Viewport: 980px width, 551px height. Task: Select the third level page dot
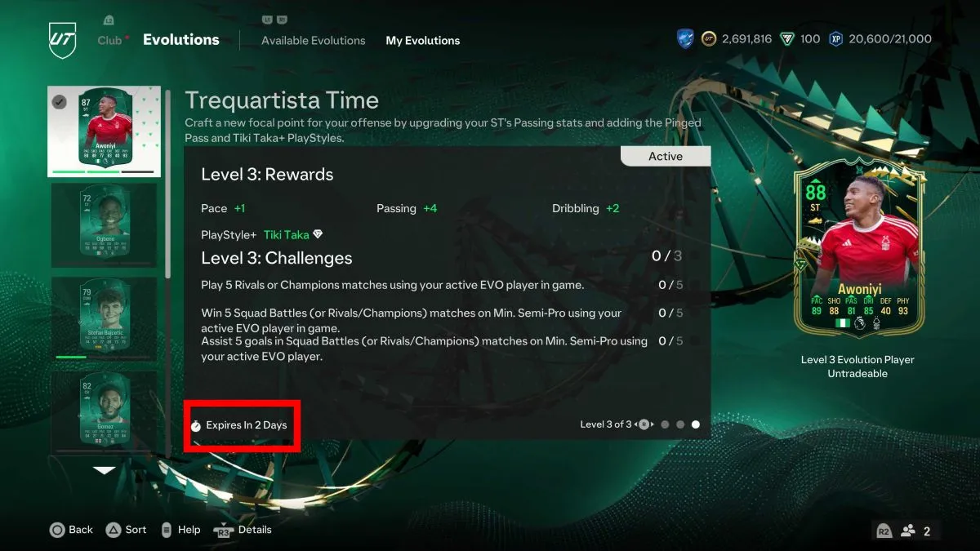[696, 424]
